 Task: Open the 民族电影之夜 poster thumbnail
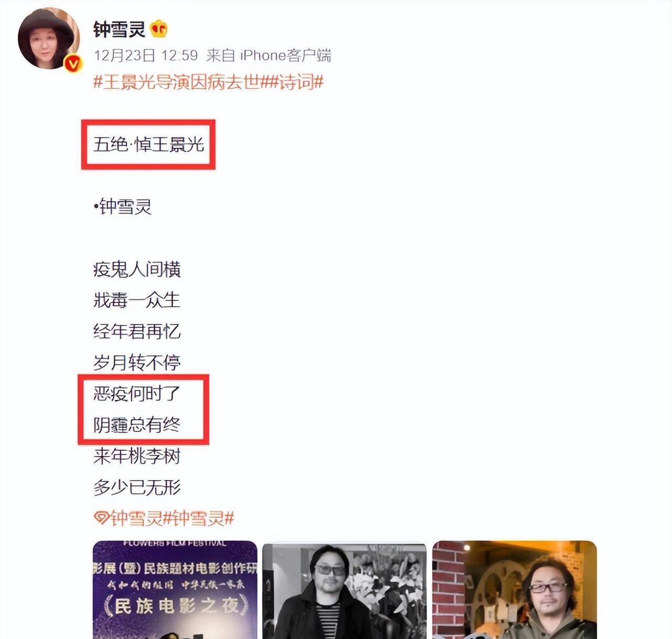tap(175, 590)
